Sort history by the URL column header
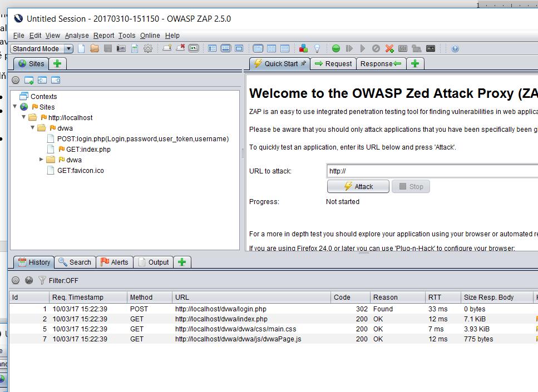This screenshot has width=538, height=392. tap(251, 297)
